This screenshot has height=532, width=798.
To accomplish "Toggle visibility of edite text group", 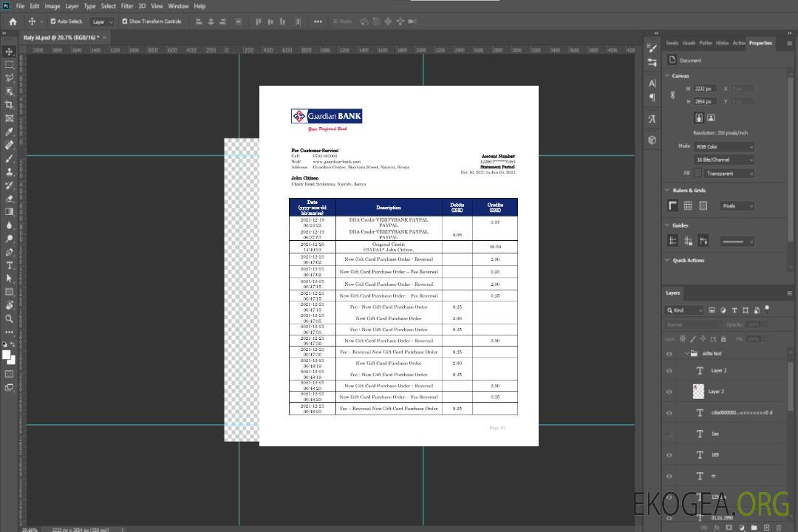I will click(x=669, y=354).
